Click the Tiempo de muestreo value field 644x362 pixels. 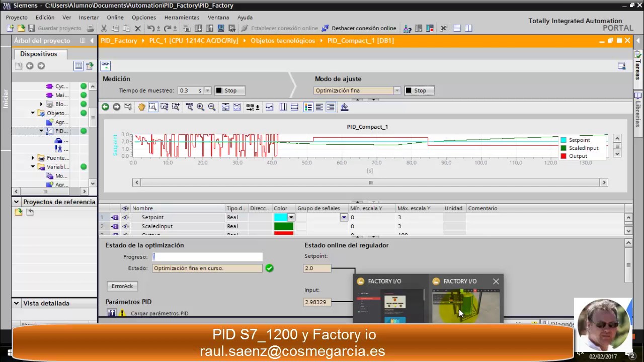tap(190, 90)
